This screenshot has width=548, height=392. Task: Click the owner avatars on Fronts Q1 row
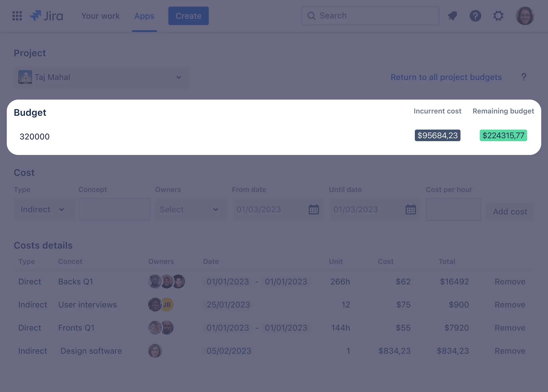coord(161,328)
